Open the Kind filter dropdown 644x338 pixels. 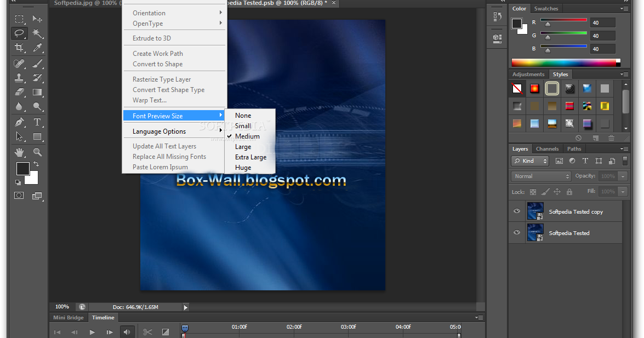tap(530, 161)
